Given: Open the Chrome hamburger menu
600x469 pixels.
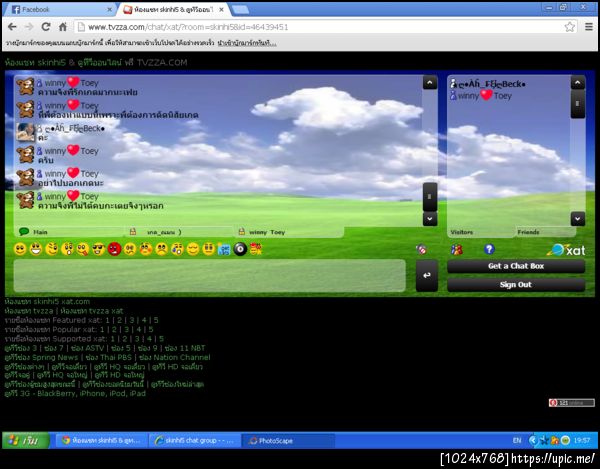Looking at the screenshot, I should point(589,27).
